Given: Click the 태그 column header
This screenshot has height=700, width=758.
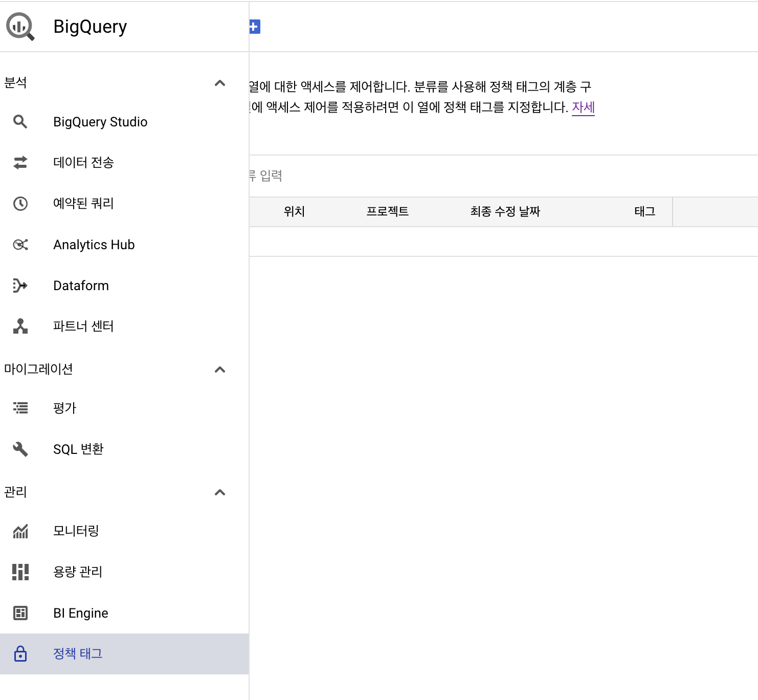Looking at the screenshot, I should tap(644, 212).
